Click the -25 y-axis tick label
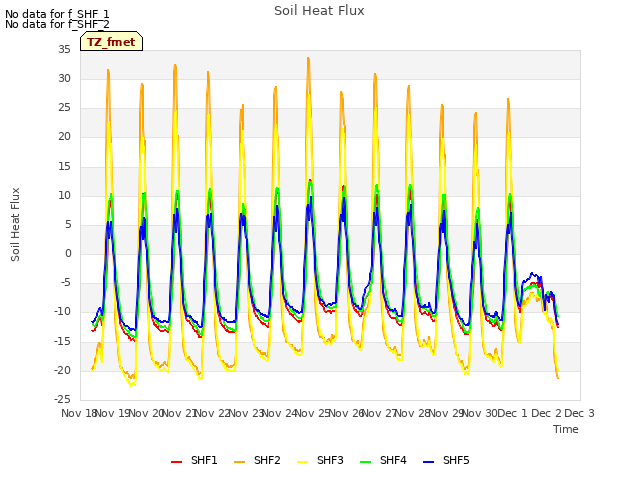This screenshot has width=640, height=480. point(63,399)
